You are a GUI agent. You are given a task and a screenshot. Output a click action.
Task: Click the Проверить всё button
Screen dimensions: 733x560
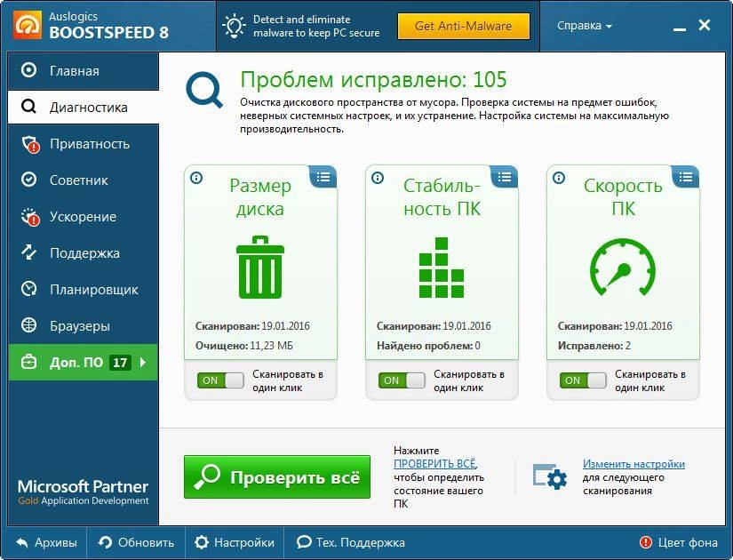point(277,476)
